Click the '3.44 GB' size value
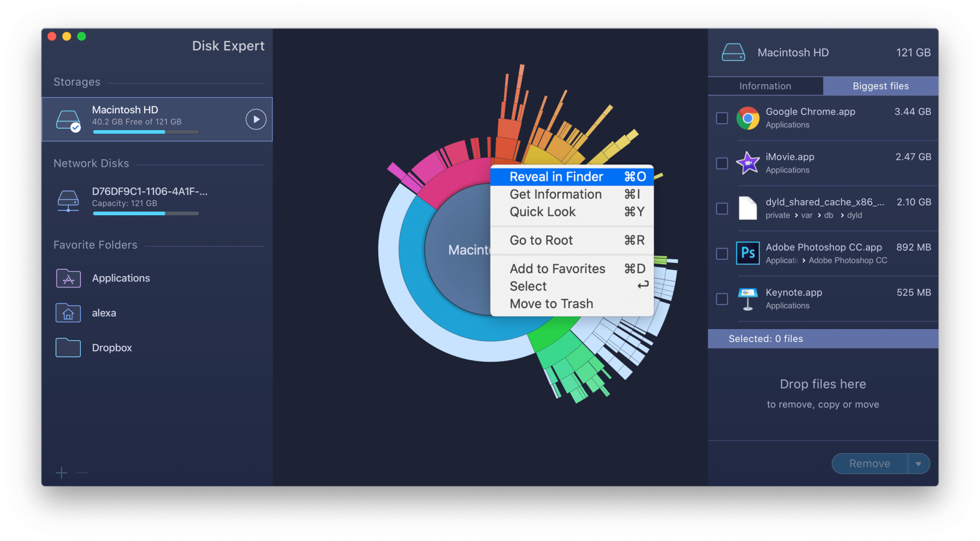The width and height of the screenshot is (980, 541). (x=913, y=111)
